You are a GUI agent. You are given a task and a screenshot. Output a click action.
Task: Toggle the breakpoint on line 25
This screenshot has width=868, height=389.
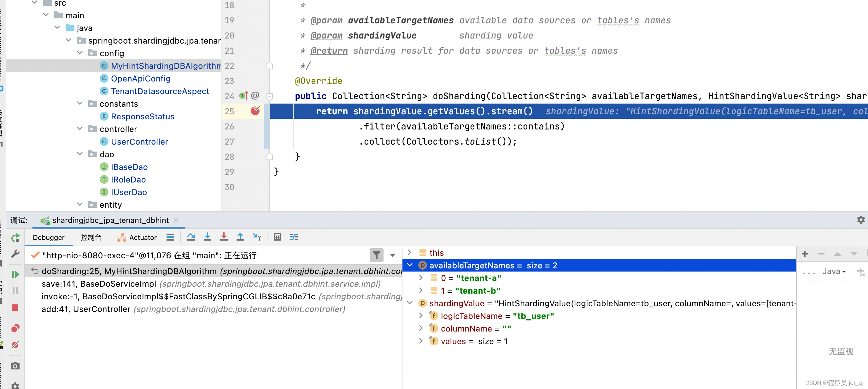(x=255, y=111)
